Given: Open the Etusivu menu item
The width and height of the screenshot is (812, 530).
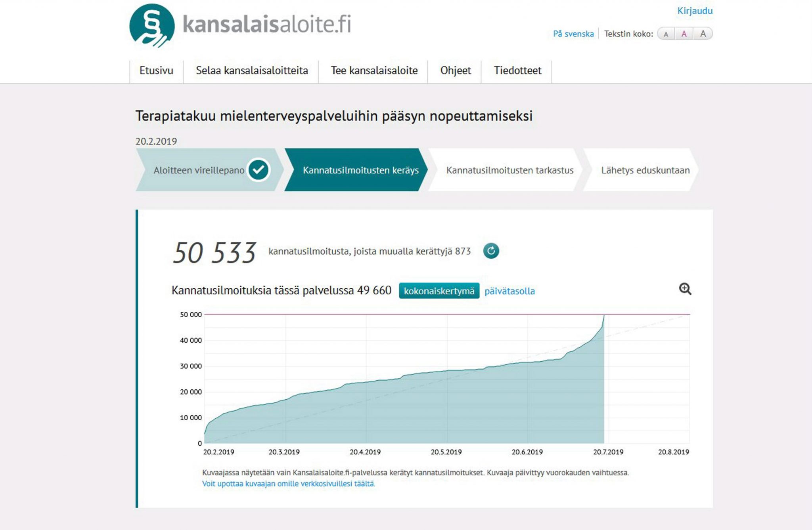Looking at the screenshot, I should pos(156,71).
